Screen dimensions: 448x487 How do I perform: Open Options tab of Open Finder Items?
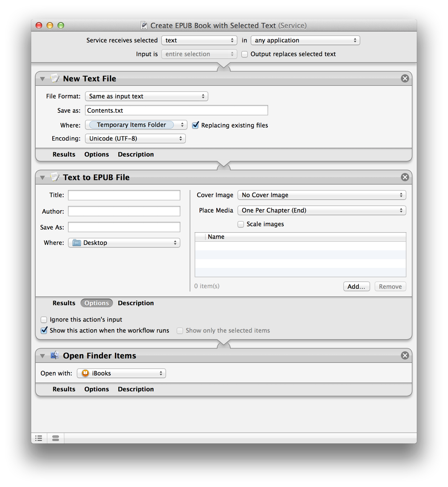coord(97,389)
